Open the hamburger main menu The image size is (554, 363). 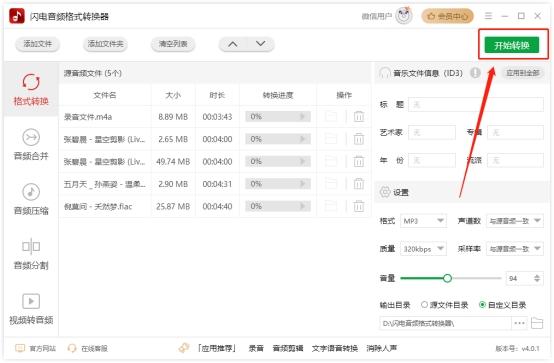[x=488, y=16]
